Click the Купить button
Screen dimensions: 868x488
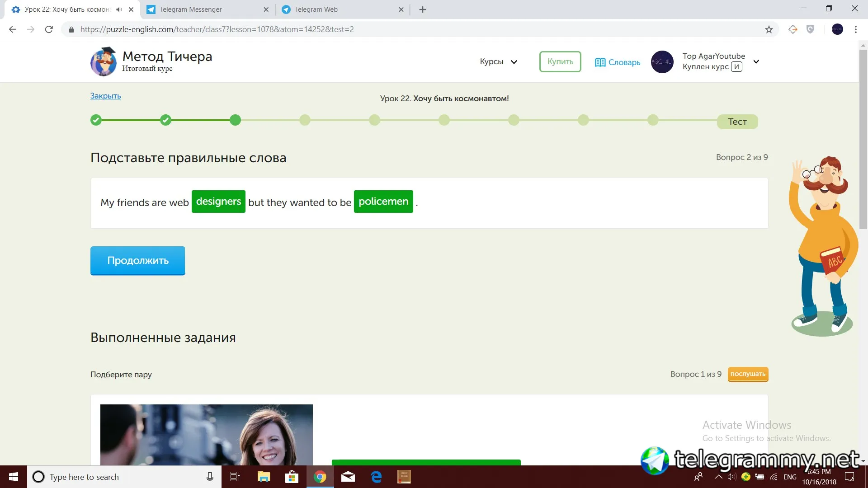(560, 62)
